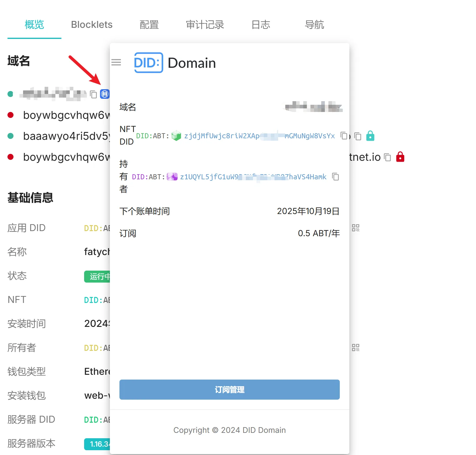Click the 订阅 label in the panel
This screenshot has height=455, width=476.
click(x=128, y=233)
